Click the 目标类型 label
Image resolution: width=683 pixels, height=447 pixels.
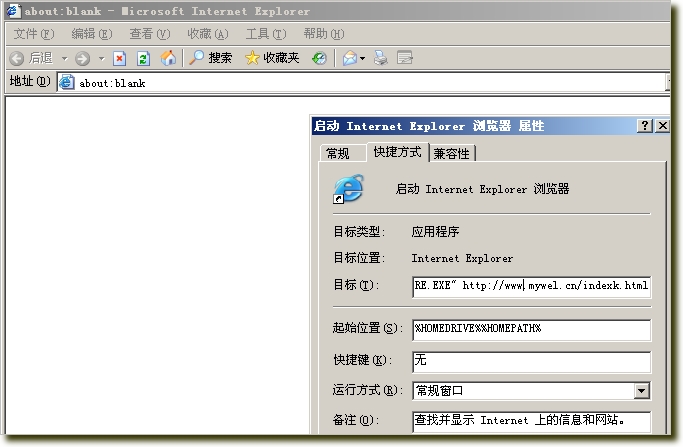pos(359,231)
